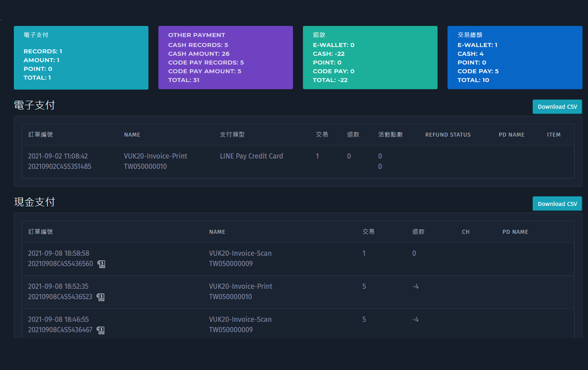This screenshot has height=370, width=588.
Task: Sort e-payment table by 支付類型 column
Action: tap(232, 135)
